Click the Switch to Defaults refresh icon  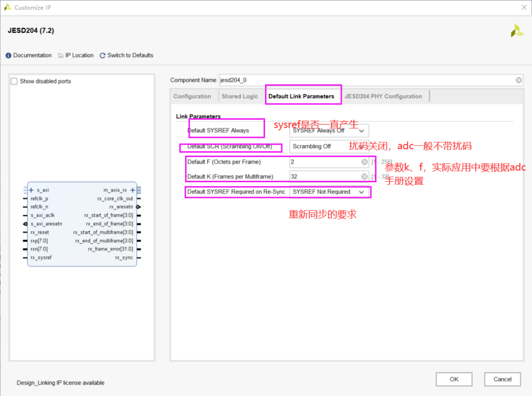click(102, 55)
